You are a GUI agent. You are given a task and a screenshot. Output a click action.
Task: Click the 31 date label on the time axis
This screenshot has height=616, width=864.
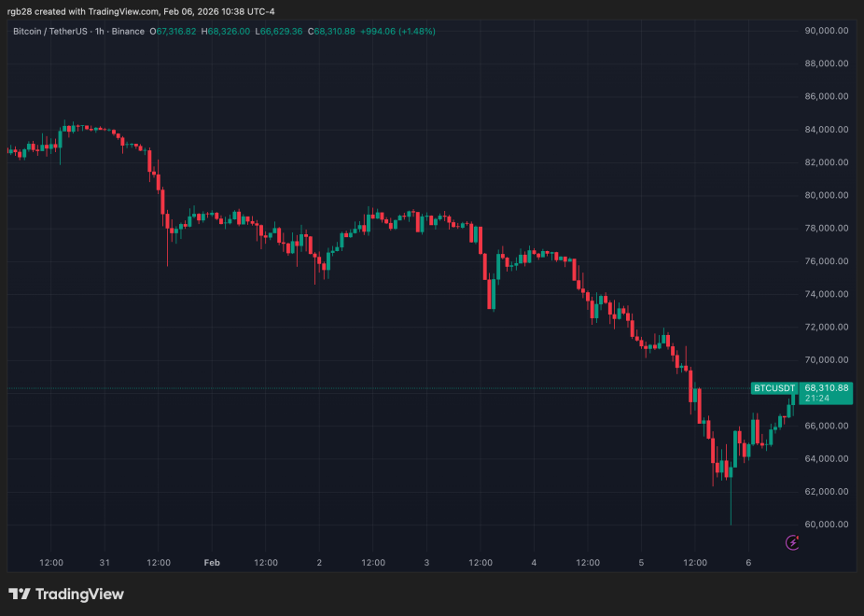pyautogui.click(x=105, y=563)
